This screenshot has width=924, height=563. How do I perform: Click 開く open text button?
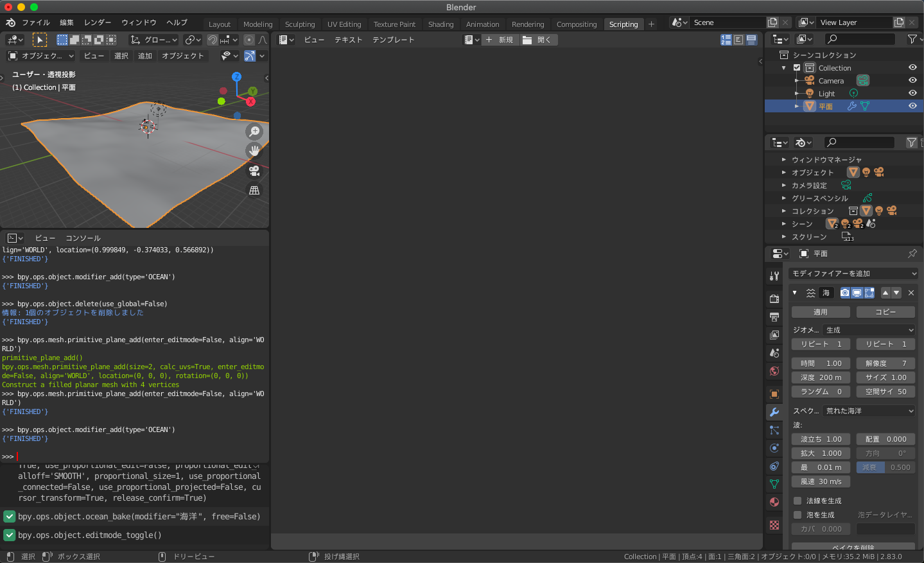point(538,40)
